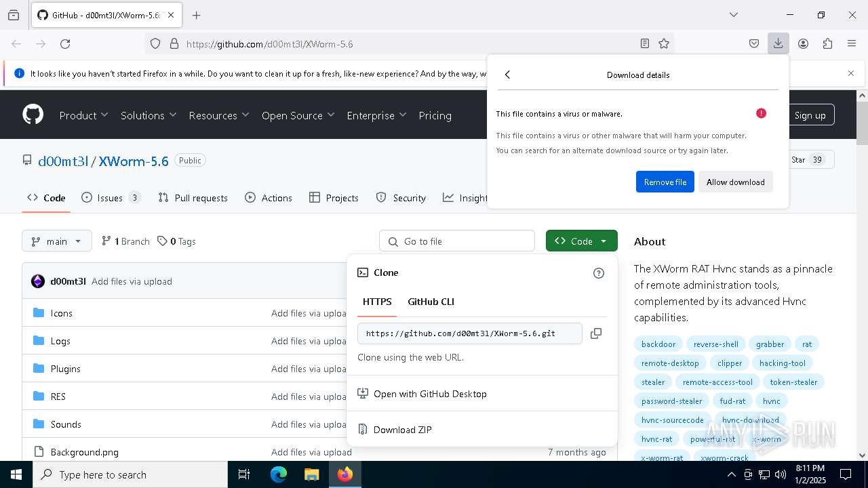
Task: Open the XWorm-5.6 repository link
Action: [x=134, y=161]
